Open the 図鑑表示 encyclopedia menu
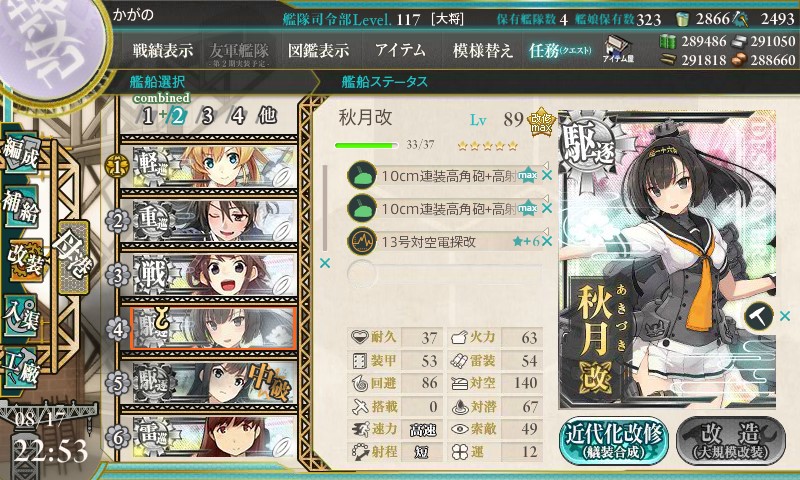 point(318,50)
